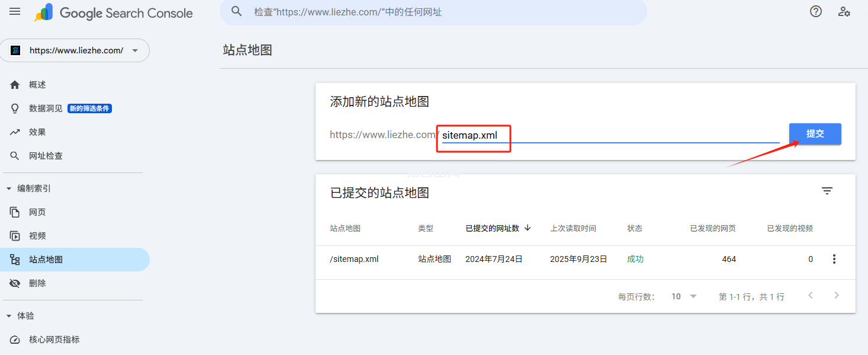This screenshot has height=355, width=868.
Task: Click the trend icon beside 效果
Action: pos(15,132)
